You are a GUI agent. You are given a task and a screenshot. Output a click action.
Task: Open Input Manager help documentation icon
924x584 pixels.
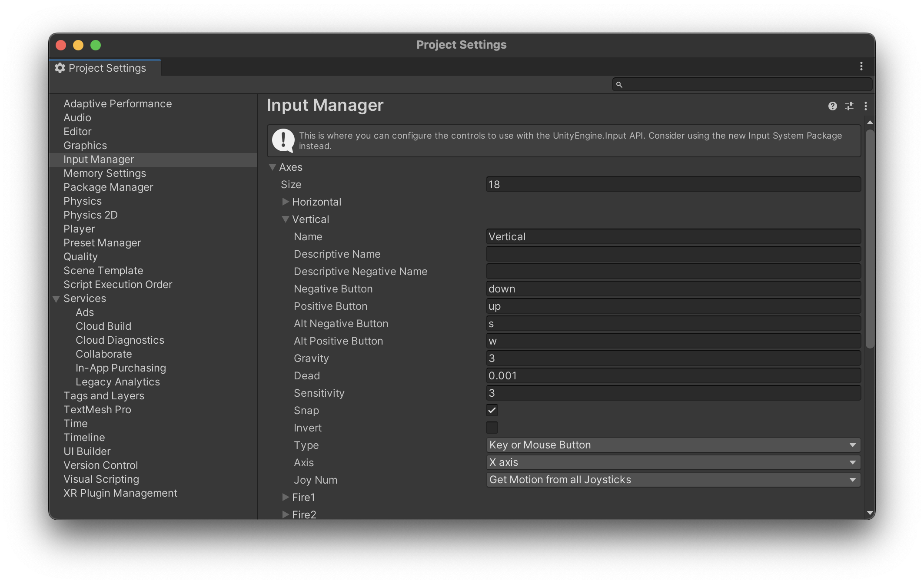tap(832, 106)
